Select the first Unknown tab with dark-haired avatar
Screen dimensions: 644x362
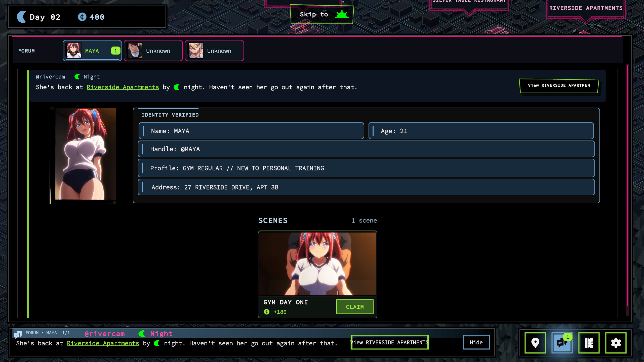[x=153, y=51]
